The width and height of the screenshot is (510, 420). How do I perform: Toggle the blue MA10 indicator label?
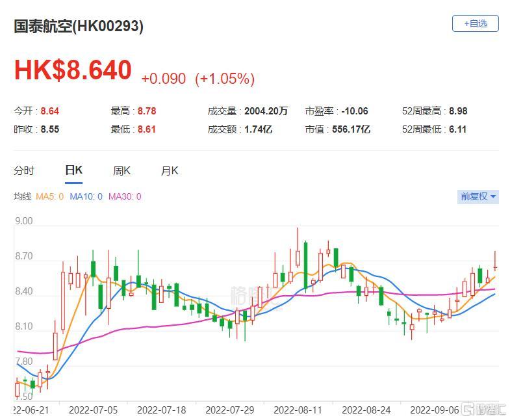[86, 196]
